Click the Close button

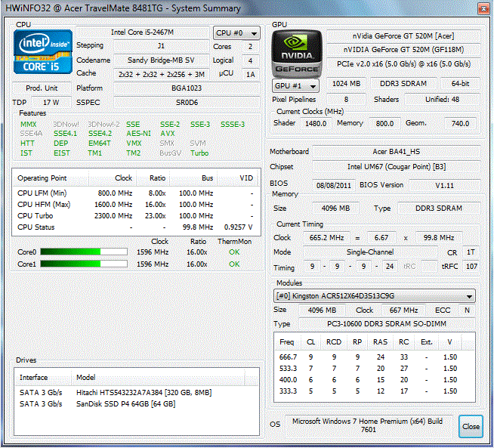click(471, 426)
